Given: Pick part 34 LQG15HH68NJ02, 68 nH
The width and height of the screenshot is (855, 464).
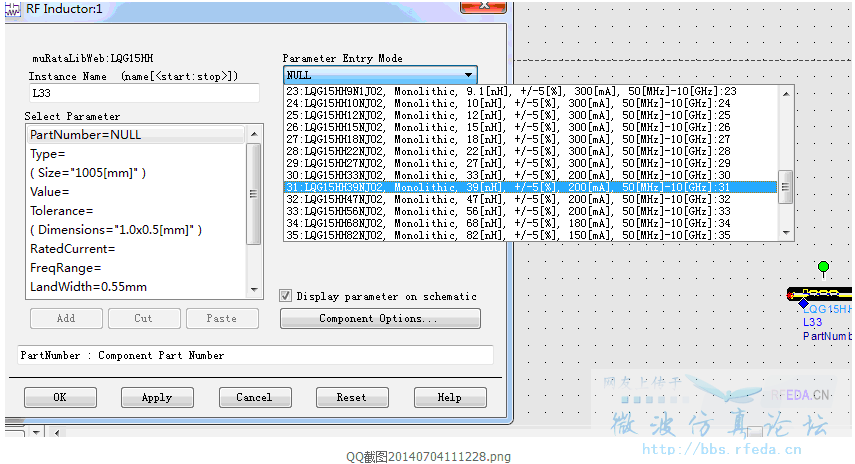Looking at the screenshot, I should click(531, 223).
